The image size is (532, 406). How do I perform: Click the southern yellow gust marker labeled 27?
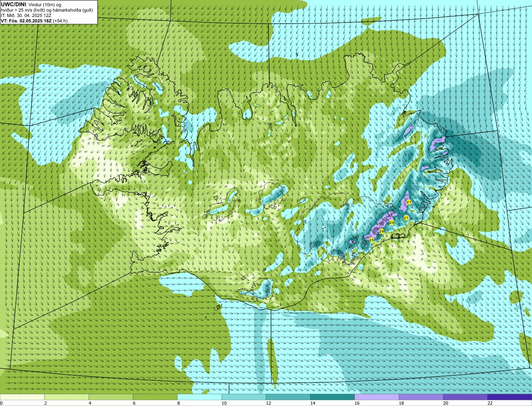(x=406, y=218)
